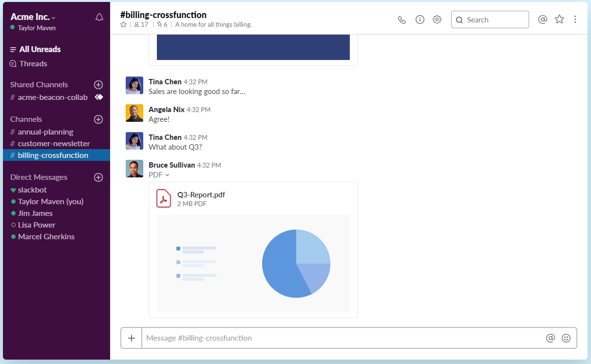This screenshot has width=591, height=364.
Task: Star the billing-crossfunction channel
Action: (x=123, y=24)
